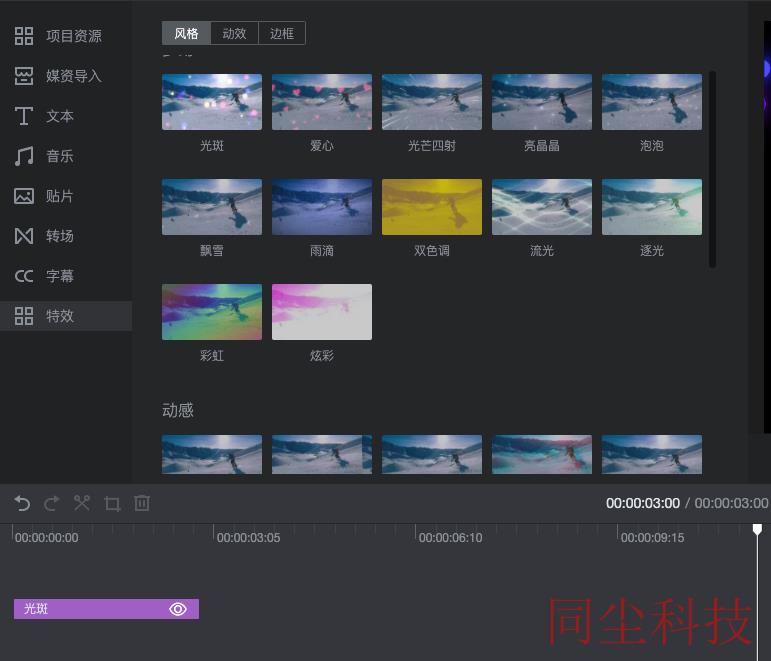Switch to the 动效 tab

coord(234,33)
